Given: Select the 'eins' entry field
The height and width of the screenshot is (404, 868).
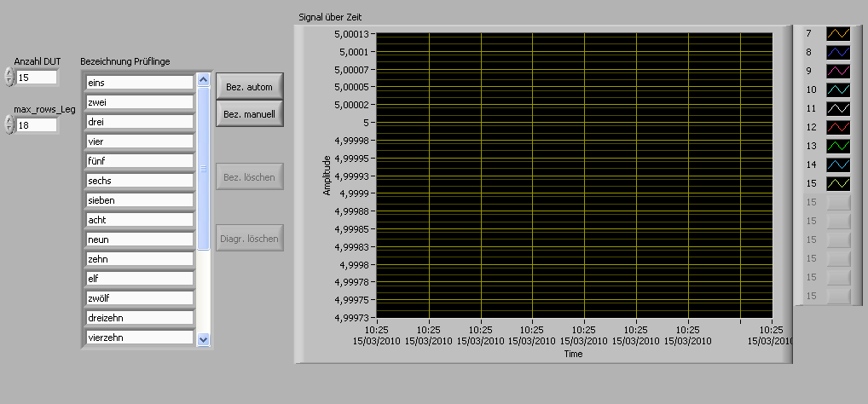Looking at the screenshot, I should (x=139, y=83).
